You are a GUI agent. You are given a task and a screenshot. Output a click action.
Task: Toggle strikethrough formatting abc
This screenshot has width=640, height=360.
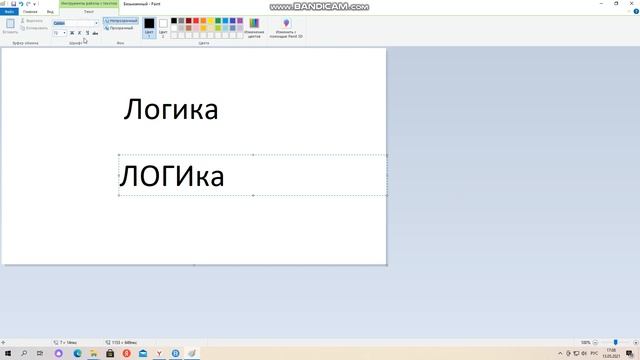coord(95,33)
